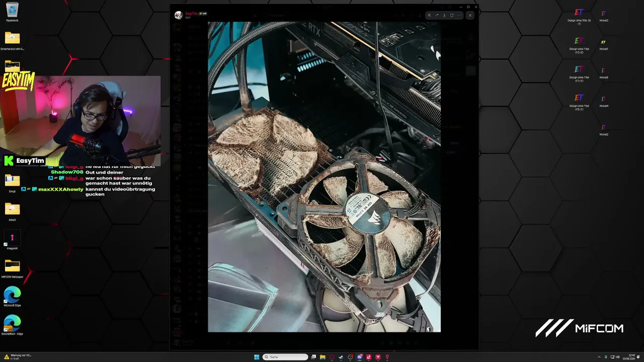Open the Windows Start menu
The width and height of the screenshot is (644, 362).
[x=257, y=357]
